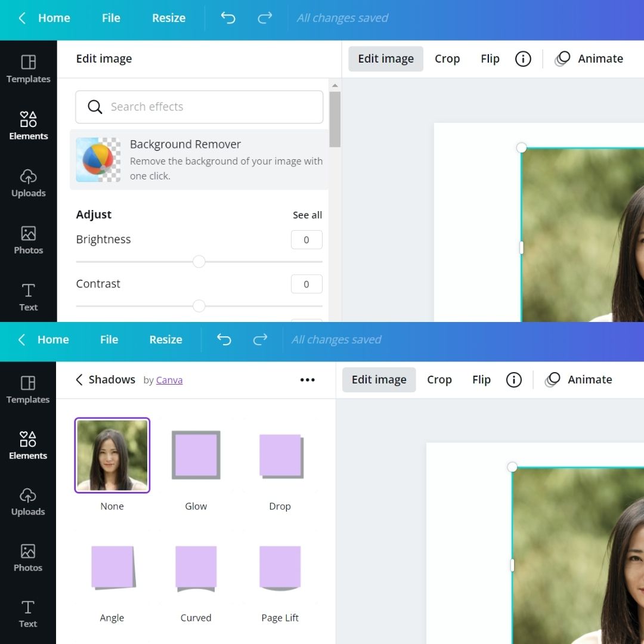Image resolution: width=644 pixels, height=644 pixels.
Task: Open the File menu
Action: tap(111, 18)
